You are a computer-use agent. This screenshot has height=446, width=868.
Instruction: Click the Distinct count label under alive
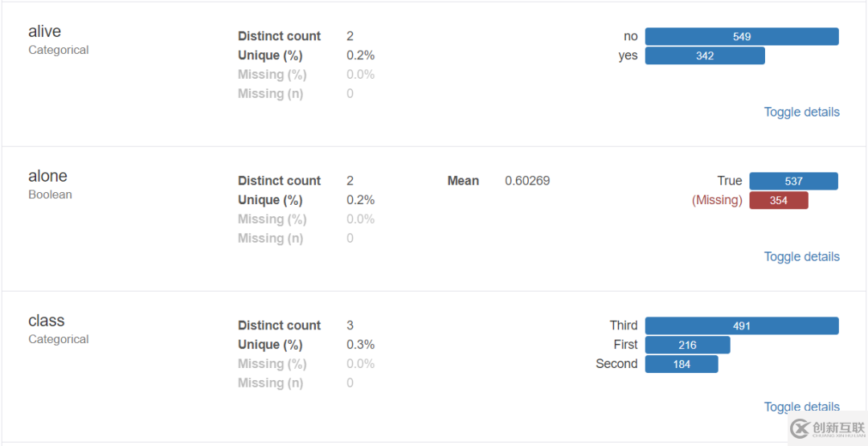[x=279, y=36]
